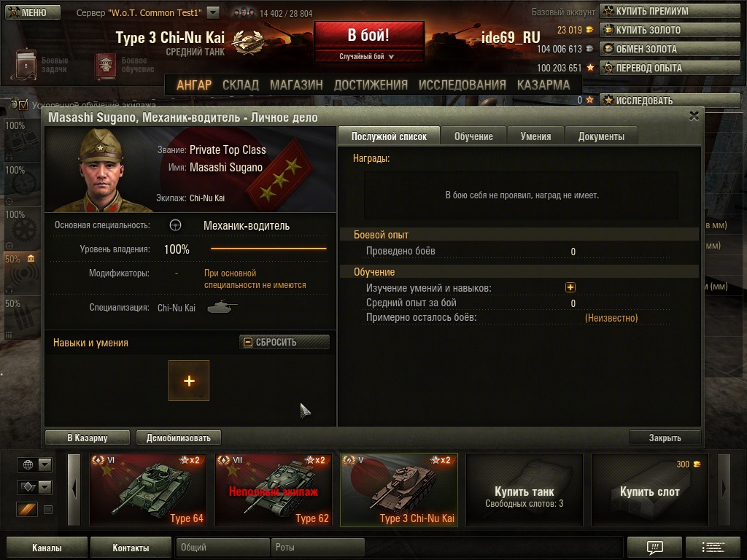Open the Боевые задачи missions icon

(25, 64)
